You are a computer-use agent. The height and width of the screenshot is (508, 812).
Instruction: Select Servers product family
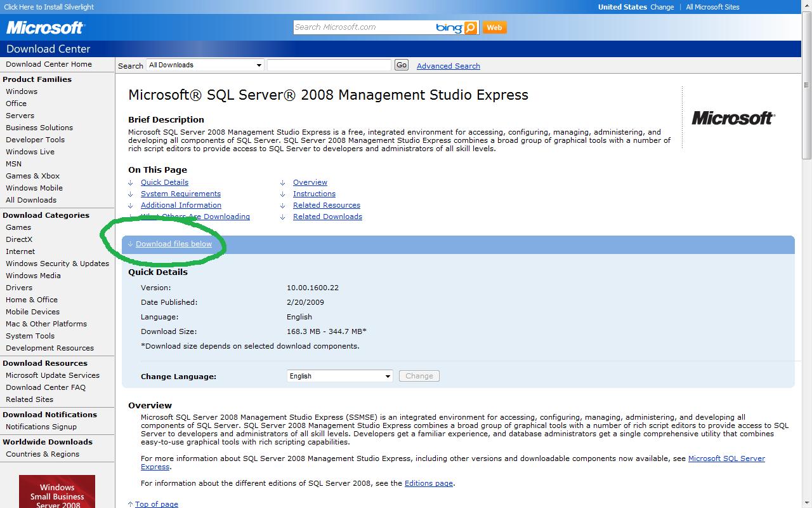20,116
